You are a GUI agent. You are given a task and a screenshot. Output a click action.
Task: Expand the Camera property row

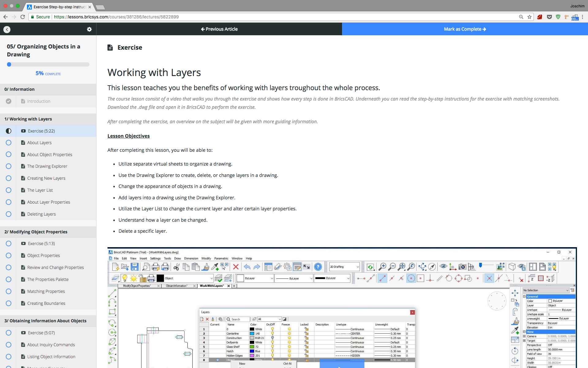(524, 336)
